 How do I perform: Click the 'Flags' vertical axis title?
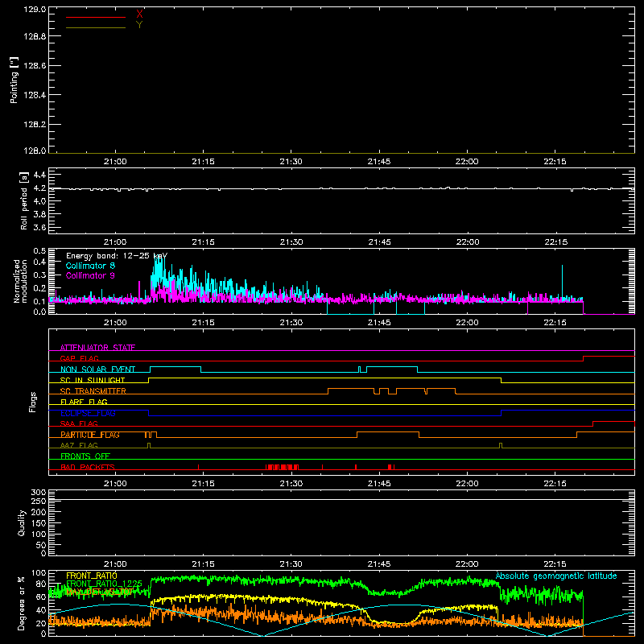pos(32,402)
